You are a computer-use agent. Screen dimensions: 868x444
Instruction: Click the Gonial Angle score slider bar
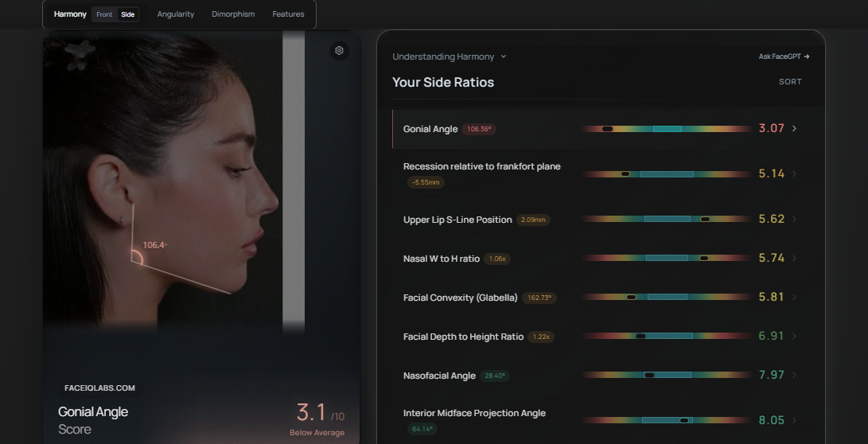coord(667,129)
